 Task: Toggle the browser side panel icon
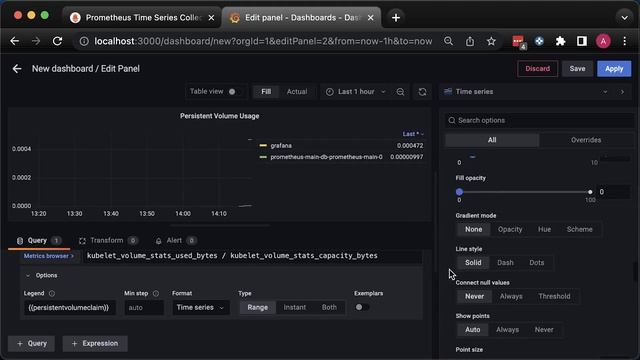coord(582,41)
